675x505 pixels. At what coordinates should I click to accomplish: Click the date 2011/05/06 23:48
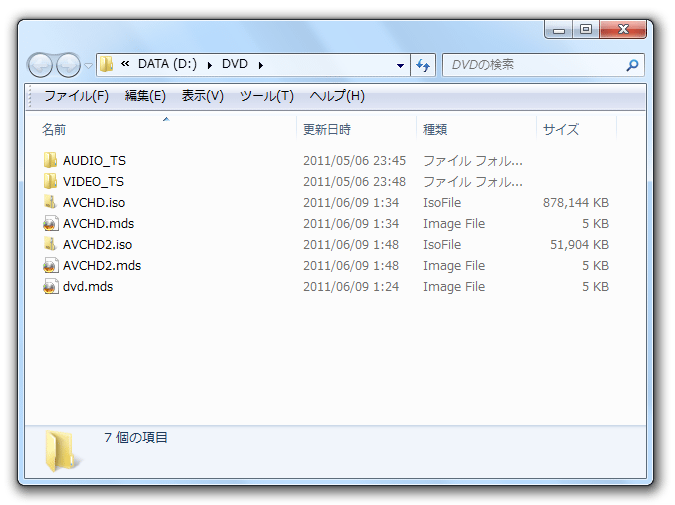[x=354, y=182]
